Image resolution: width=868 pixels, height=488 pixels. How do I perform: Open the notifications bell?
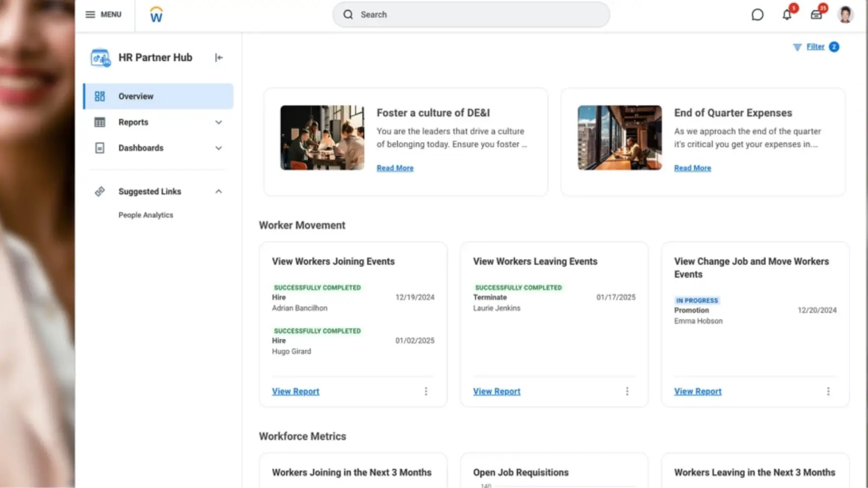pyautogui.click(x=787, y=15)
